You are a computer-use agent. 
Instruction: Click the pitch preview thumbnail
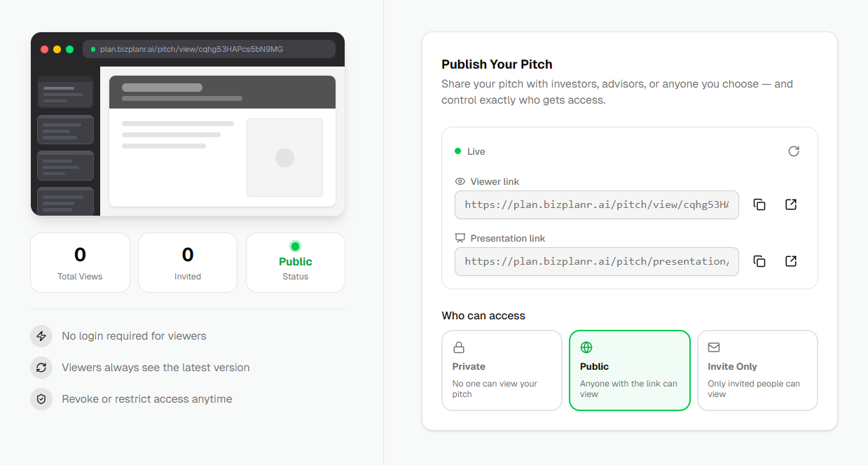(188, 124)
